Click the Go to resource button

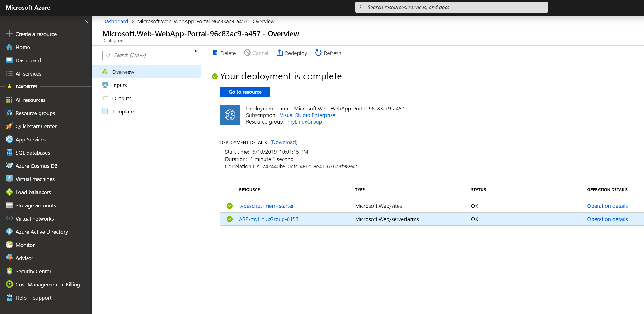coord(245,92)
